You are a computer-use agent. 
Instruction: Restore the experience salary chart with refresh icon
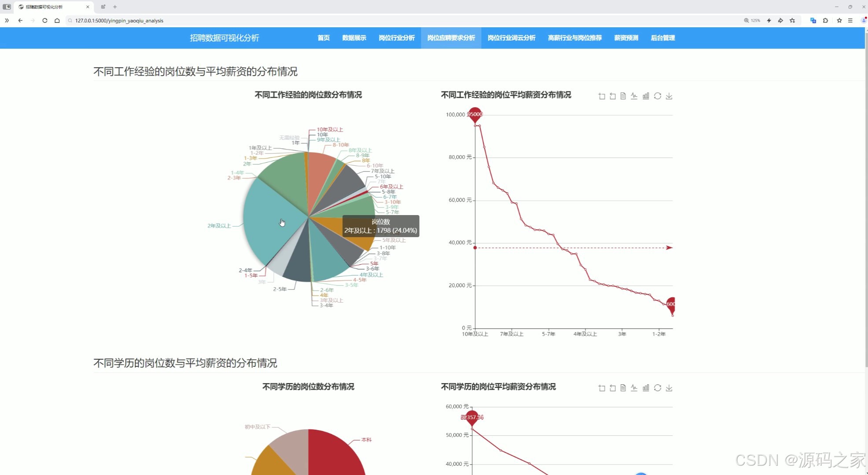click(657, 96)
